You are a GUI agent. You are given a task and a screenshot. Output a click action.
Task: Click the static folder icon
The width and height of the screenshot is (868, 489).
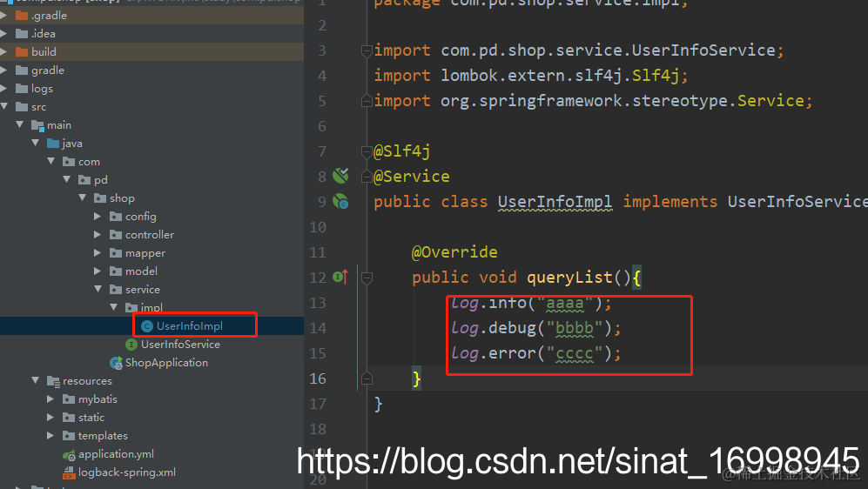(x=69, y=418)
